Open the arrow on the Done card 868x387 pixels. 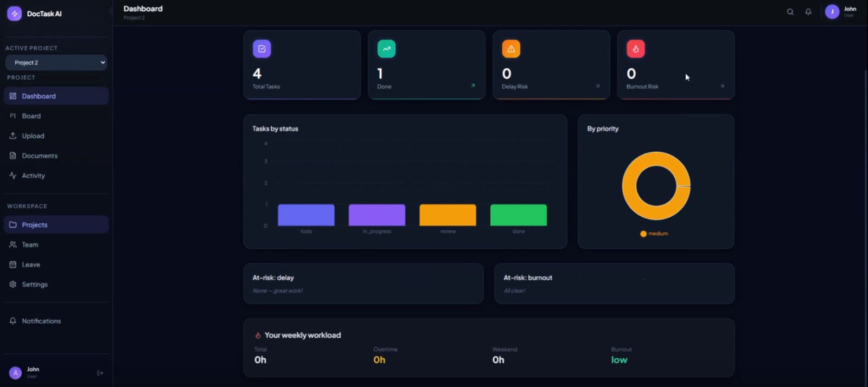(x=473, y=86)
